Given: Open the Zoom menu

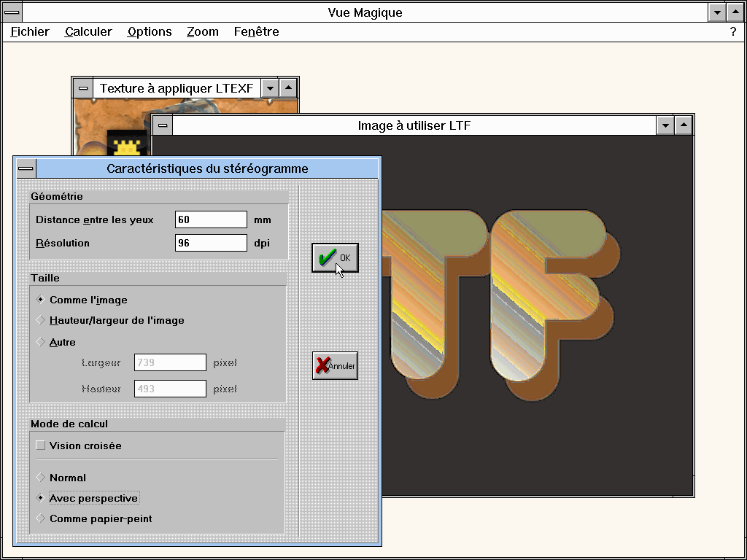Looking at the screenshot, I should pos(203,31).
